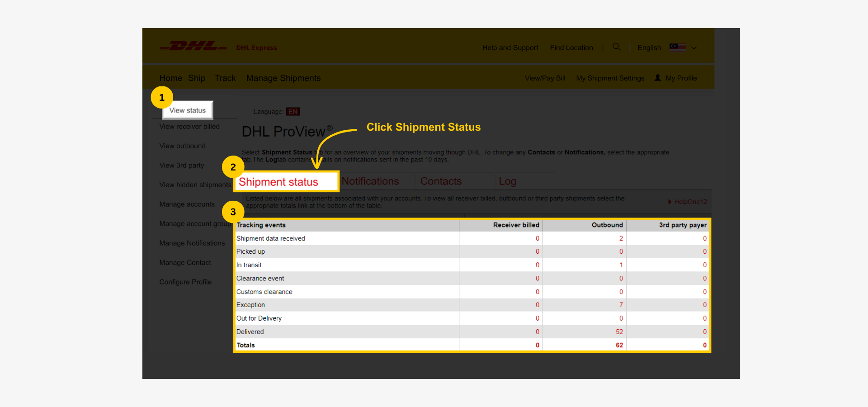The image size is (868, 407).
Task: Click Exception row label
Action: coord(250,305)
